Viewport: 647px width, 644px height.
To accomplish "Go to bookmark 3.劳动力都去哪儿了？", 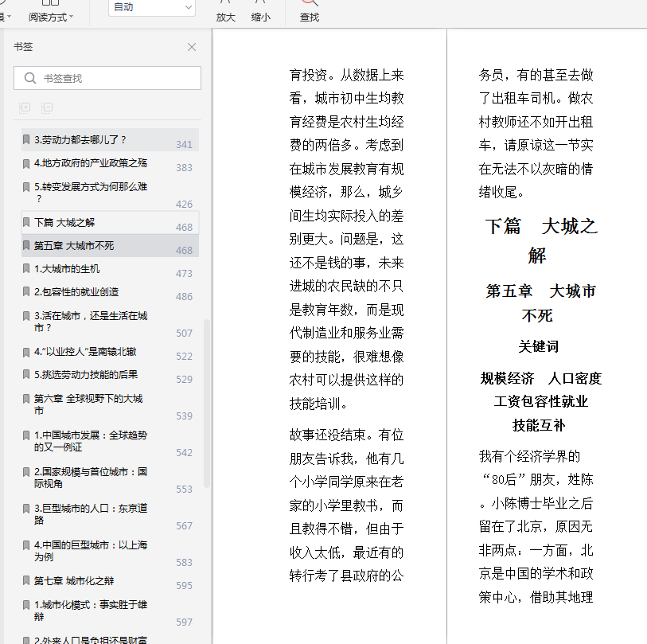I will (110, 140).
